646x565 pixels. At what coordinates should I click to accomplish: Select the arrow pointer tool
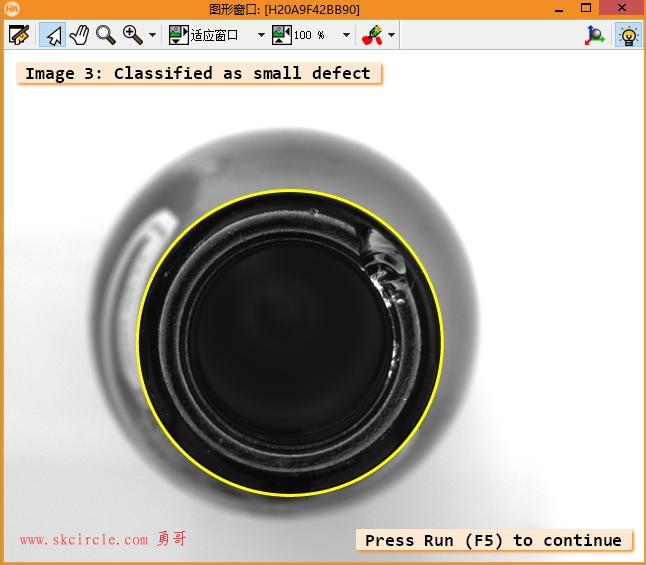53,35
